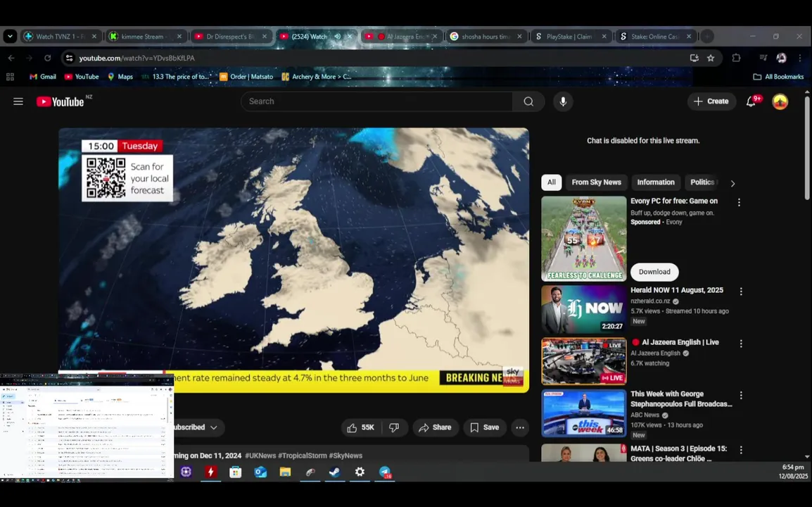The image size is (812, 507).
Task: Reload the page in the browser toolbar
Action: click(x=48, y=58)
